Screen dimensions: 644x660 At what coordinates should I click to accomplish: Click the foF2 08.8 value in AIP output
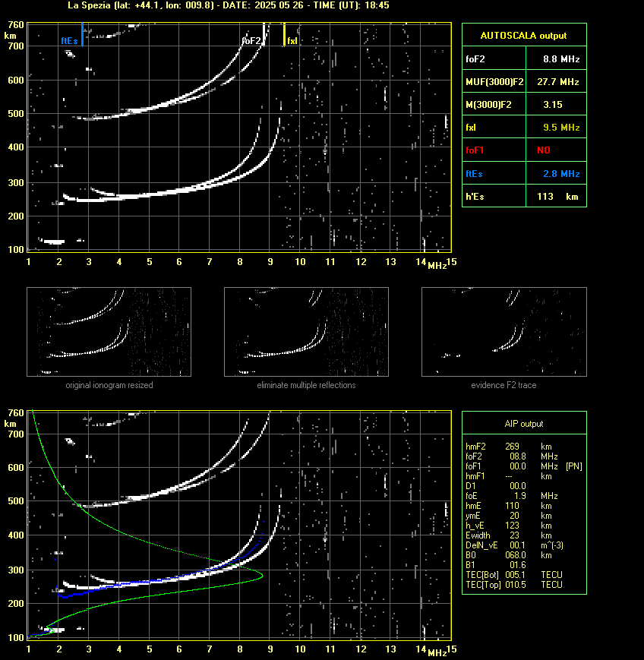[x=518, y=456]
